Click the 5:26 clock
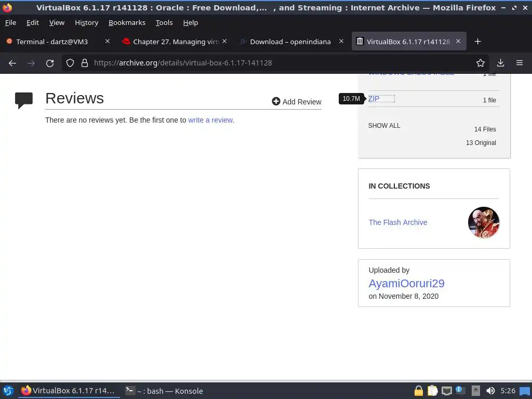 508,391
